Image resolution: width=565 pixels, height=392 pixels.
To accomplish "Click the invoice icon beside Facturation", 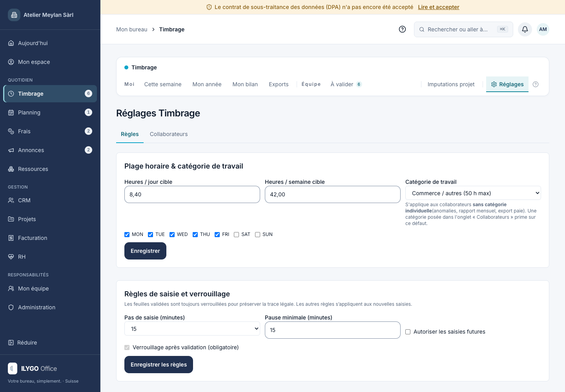I will tap(11, 238).
